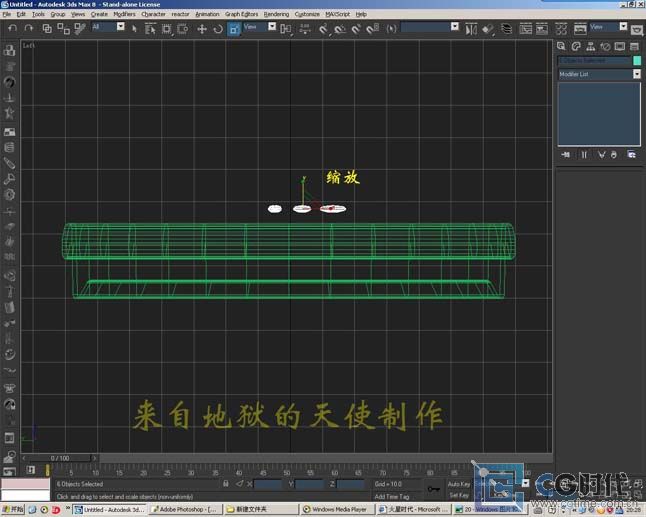
Task: Open Curve Editor icon
Action: (525, 29)
